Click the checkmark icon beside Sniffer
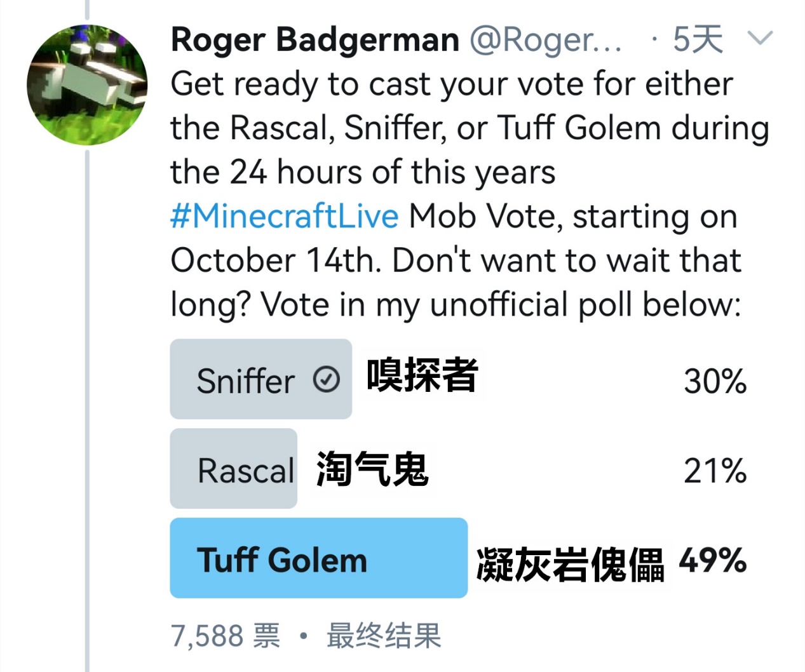 (x=327, y=380)
